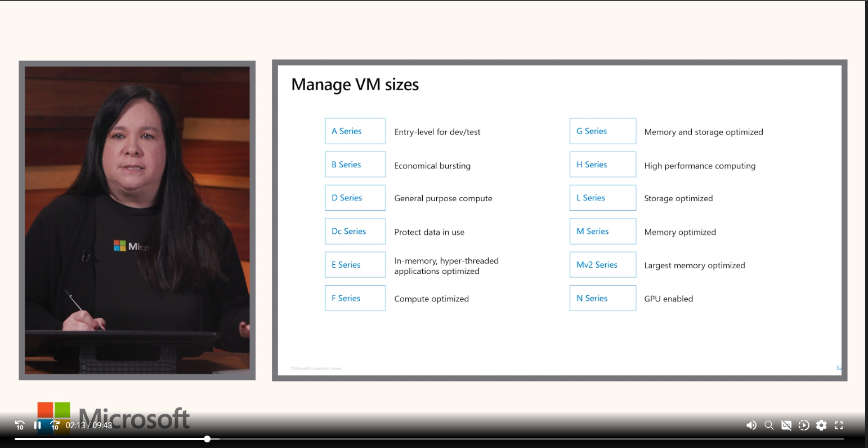Screen dimensions: 868x448
Task: Click the 'G Series' box
Action: coord(603,131)
